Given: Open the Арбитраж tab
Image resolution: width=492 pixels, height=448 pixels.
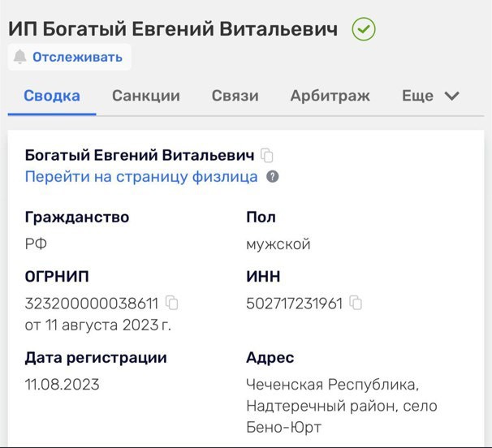Looking at the screenshot, I should coord(330,96).
